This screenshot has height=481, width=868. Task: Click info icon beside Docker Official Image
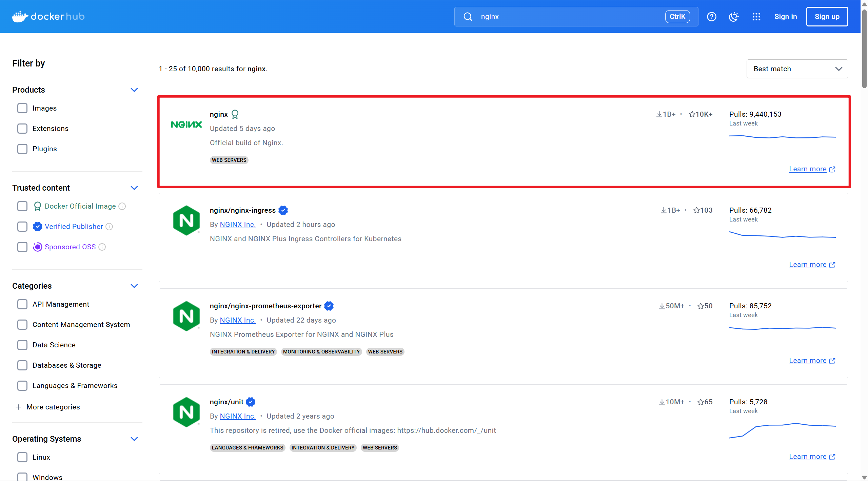[122, 206]
